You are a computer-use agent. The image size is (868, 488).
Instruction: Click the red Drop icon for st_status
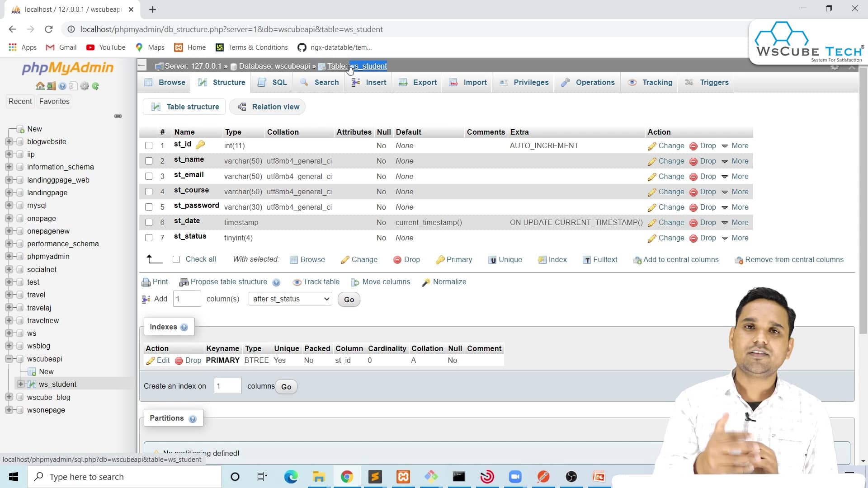point(693,239)
